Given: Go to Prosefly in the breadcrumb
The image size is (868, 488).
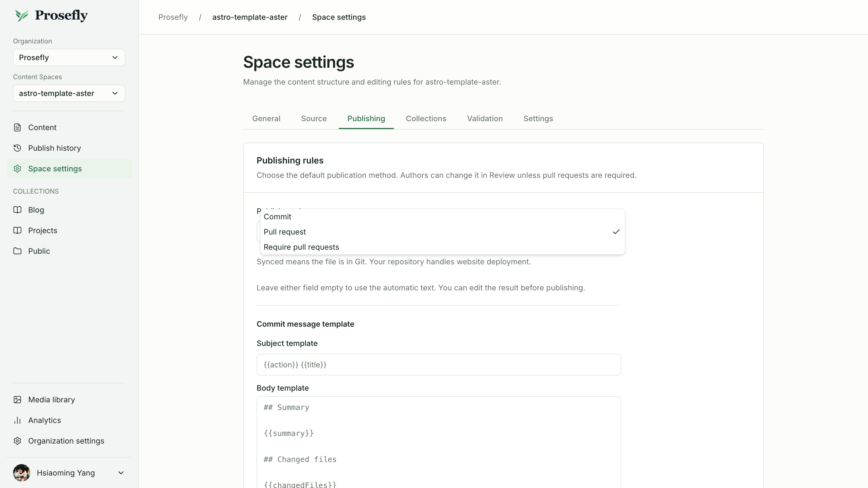Looking at the screenshot, I should pos(173,17).
